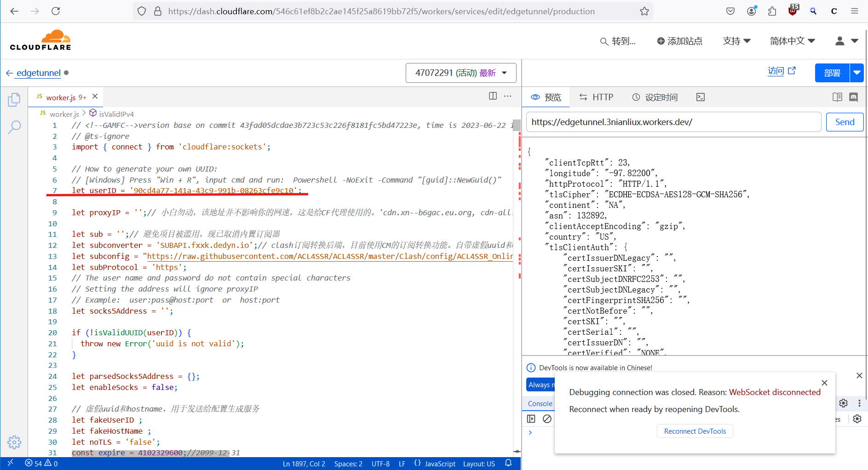This screenshot has height=470, width=868.
Task: Click UTF-8 encoding in status bar
Action: coord(380,464)
